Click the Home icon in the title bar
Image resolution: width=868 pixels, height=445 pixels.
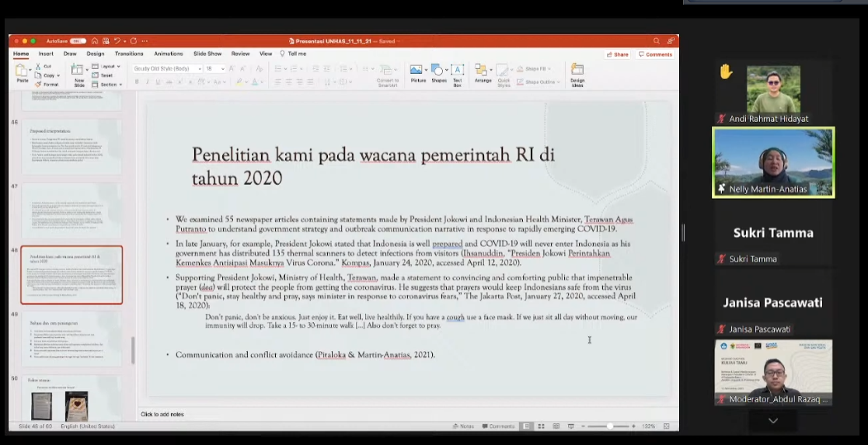96,41
